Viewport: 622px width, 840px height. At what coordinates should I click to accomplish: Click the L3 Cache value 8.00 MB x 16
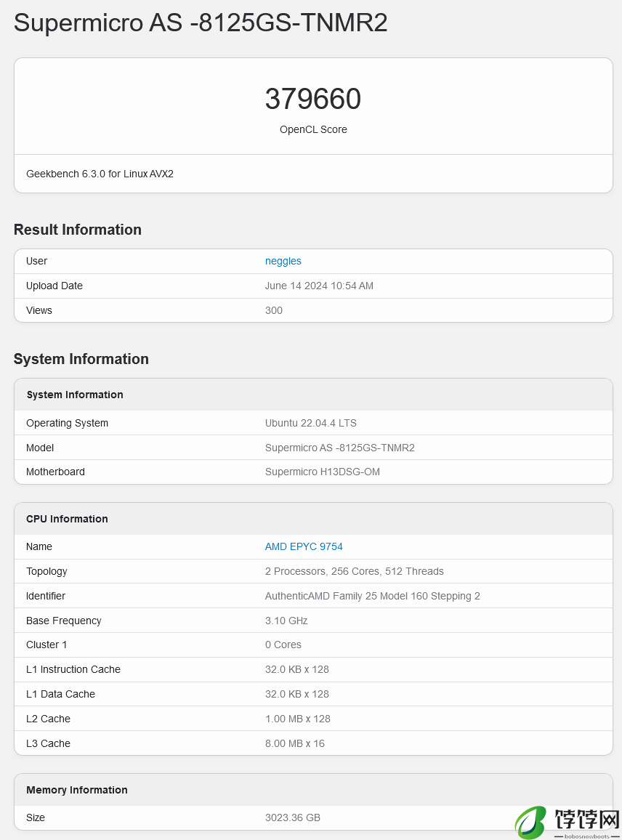295,743
